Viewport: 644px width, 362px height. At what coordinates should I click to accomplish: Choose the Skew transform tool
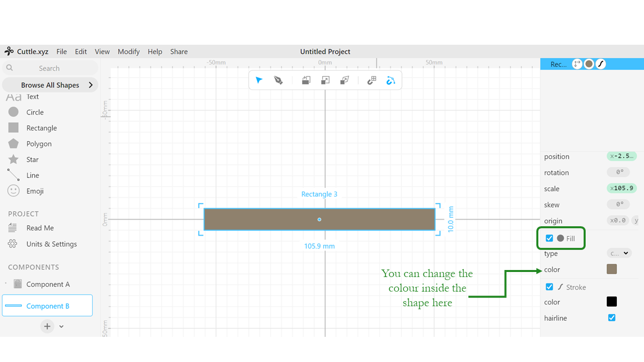click(x=345, y=80)
